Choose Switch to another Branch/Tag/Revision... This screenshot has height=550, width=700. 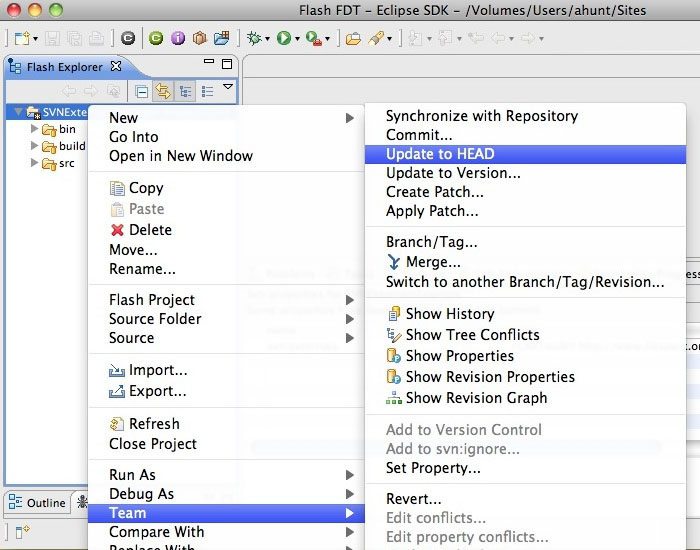525,282
